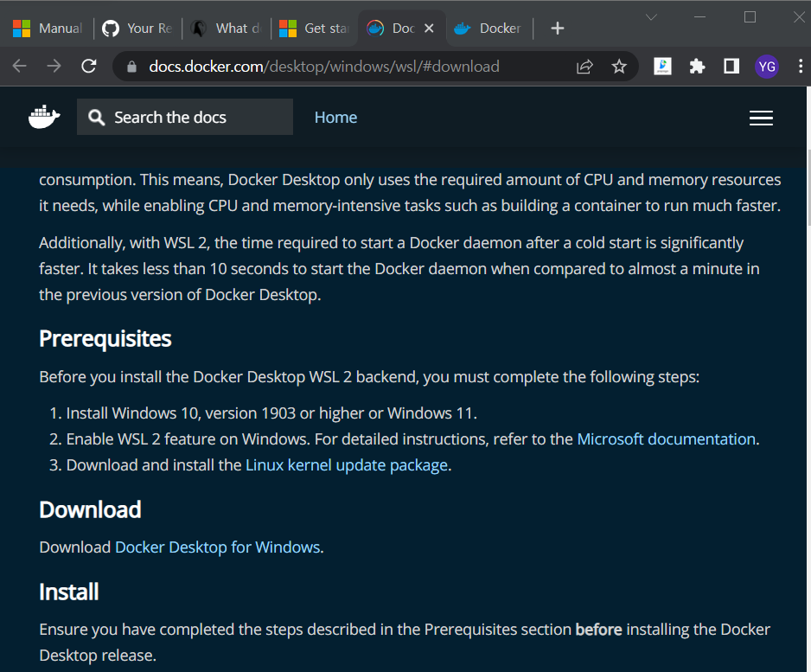Viewport: 811px width, 672px height.
Task: Click the Download heading
Action: pos(90,510)
